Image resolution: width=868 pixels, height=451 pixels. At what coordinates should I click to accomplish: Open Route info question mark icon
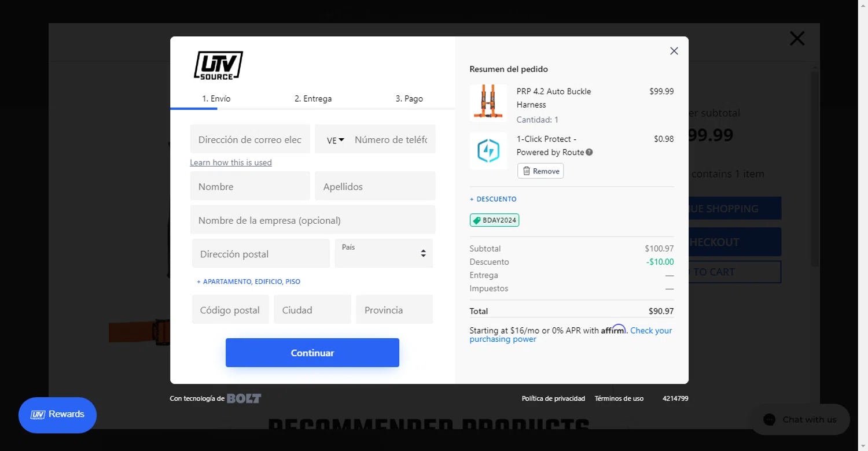pos(589,153)
